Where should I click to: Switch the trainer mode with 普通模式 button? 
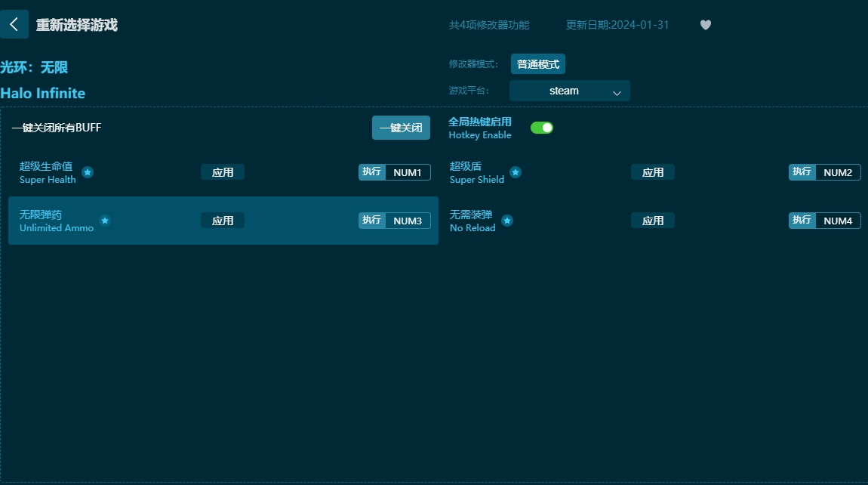(x=537, y=63)
